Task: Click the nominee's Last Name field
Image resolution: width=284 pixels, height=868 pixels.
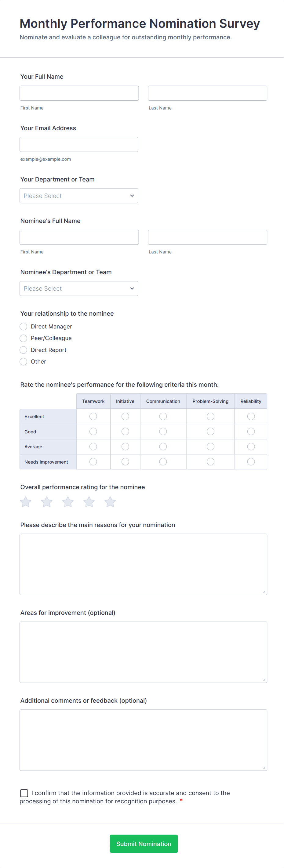Action: point(207,237)
